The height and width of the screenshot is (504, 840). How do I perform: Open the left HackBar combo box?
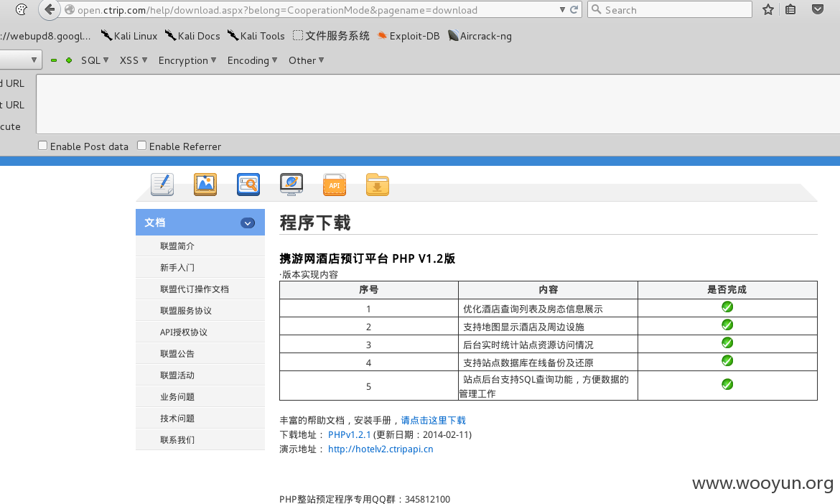(21, 60)
